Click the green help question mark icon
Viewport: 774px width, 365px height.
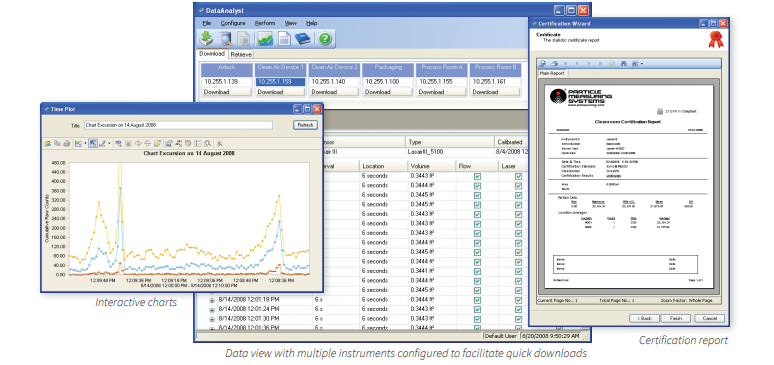coord(324,39)
